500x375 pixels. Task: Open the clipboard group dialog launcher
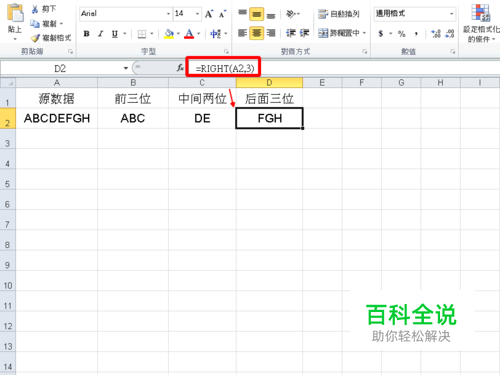70,51
